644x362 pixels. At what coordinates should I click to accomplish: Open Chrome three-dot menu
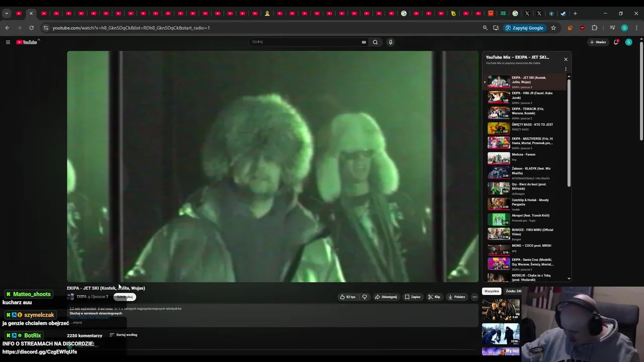coord(636,28)
